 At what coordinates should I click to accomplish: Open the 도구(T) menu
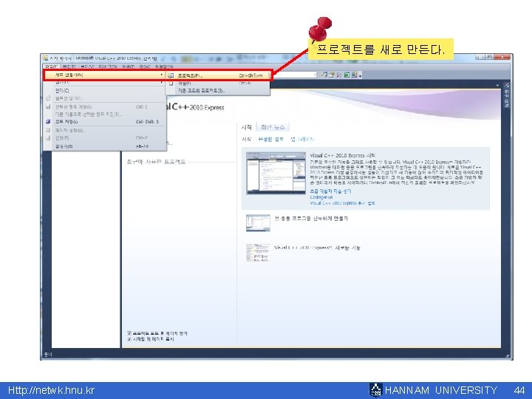pyautogui.click(x=129, y=66)
